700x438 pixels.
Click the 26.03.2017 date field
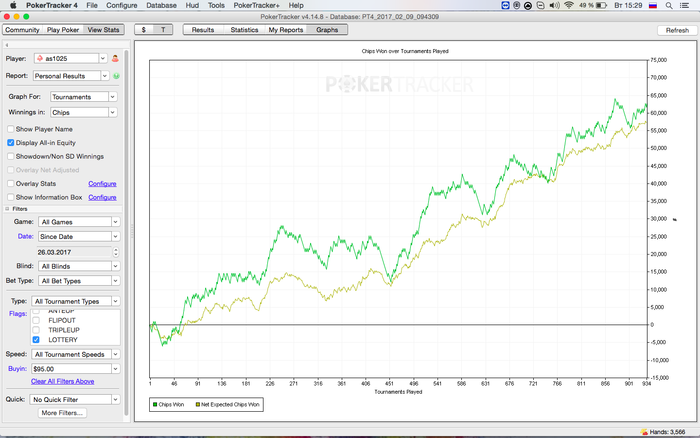74,252
